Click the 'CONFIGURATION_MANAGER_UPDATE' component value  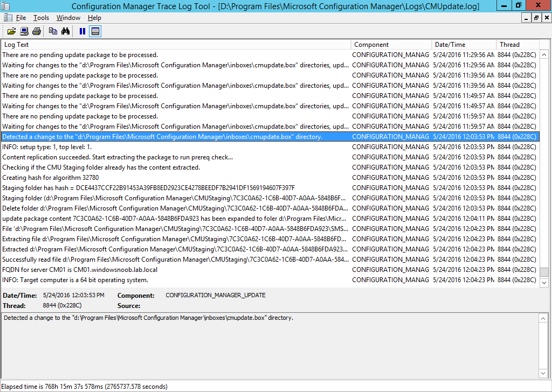[216, 295]
